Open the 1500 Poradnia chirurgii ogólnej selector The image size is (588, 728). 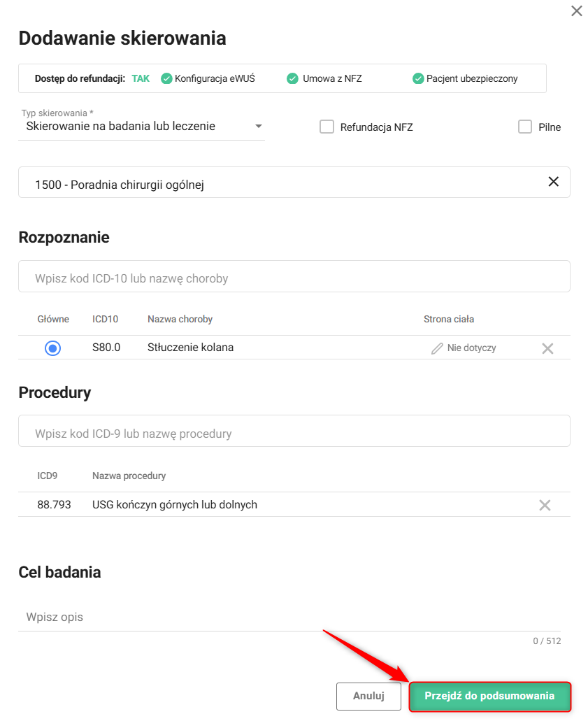(x=280, y=185)
